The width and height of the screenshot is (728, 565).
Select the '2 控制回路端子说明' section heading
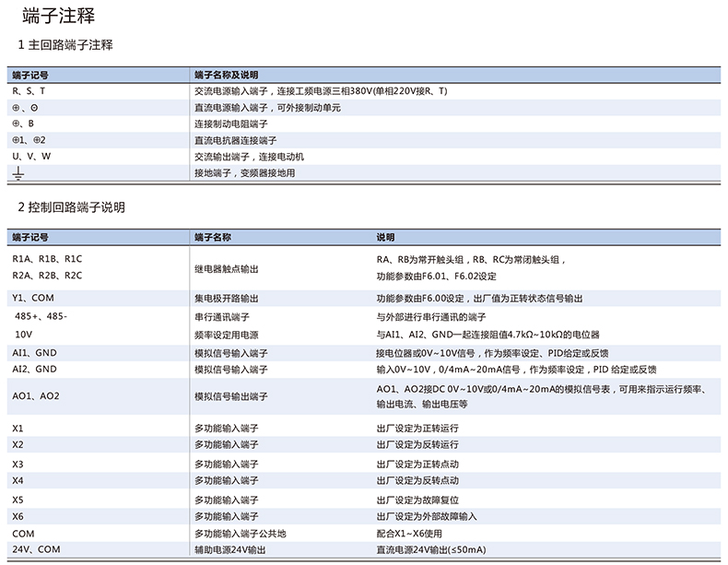[71, 207]
